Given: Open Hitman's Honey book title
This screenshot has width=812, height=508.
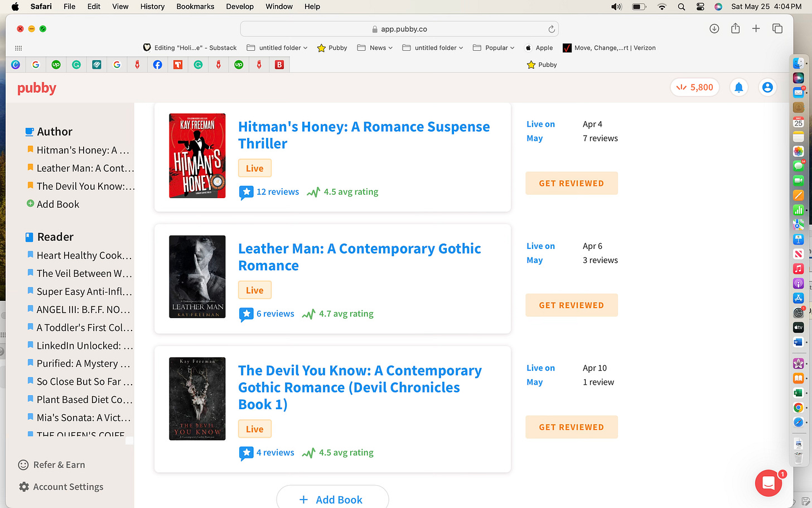Looking at the screenshot, I should (x=364, y=135).
